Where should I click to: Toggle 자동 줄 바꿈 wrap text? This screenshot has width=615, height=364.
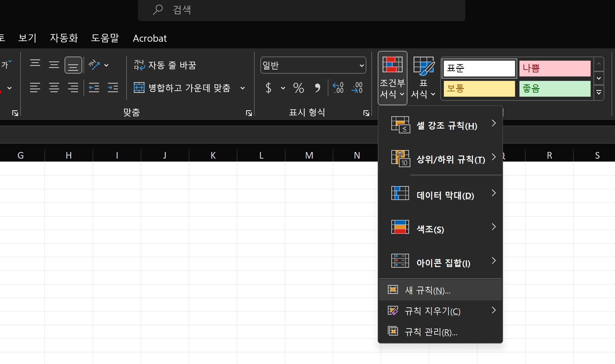pyautogui.click(x=165, y=65)
